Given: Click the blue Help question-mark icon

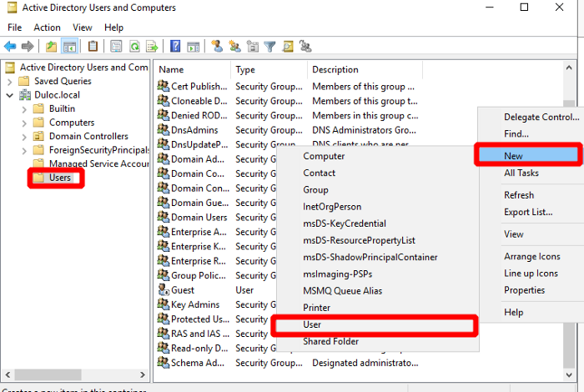Looking at the screenshot, I should pyautogui.click(x=175, y=46).
